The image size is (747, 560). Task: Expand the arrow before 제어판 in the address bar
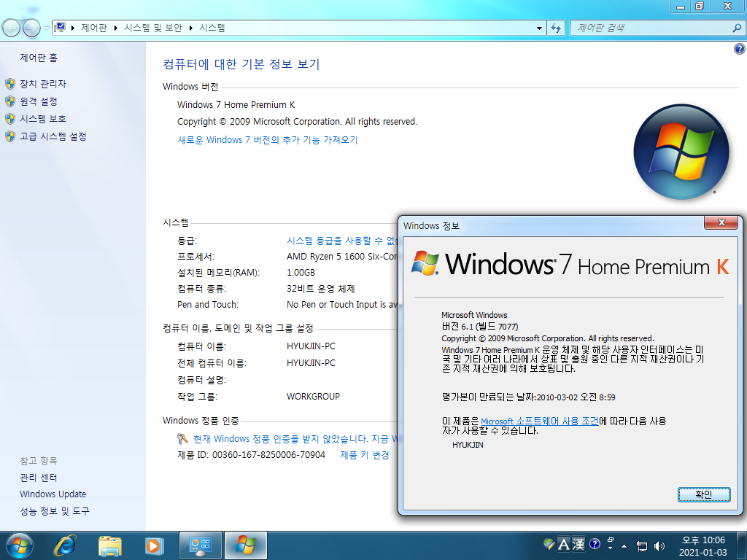point(73,28)
